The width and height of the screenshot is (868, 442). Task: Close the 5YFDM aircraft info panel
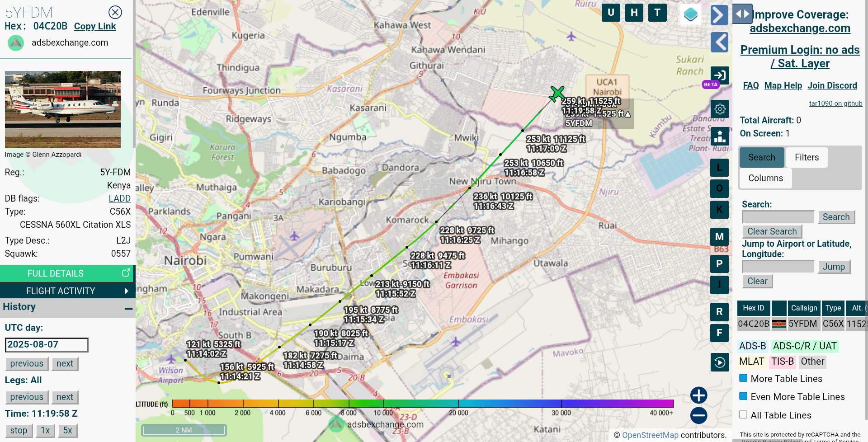point(115,12)
